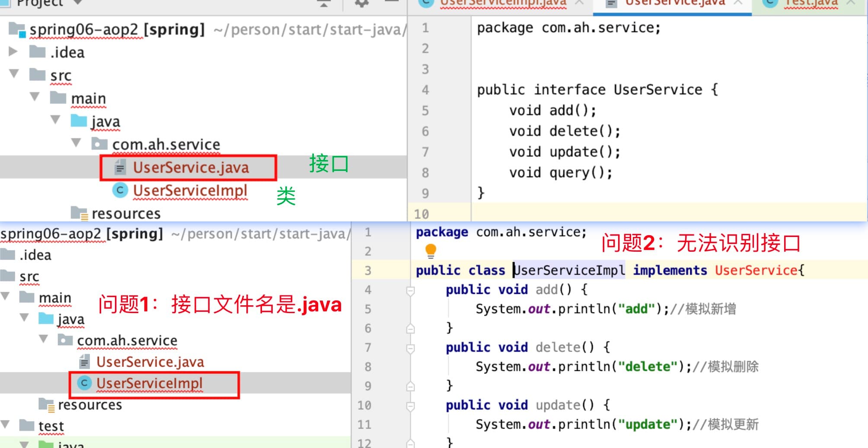Click the spring06-aop2 module icon in upper tree
The height and width of the screenshot is (448, 868).
17,29
